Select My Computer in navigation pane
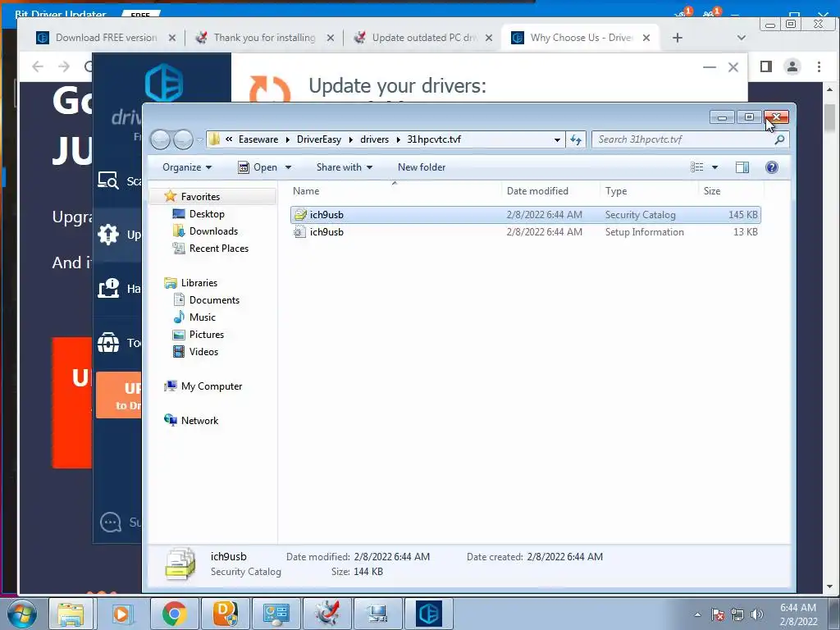 coord(211,386)
